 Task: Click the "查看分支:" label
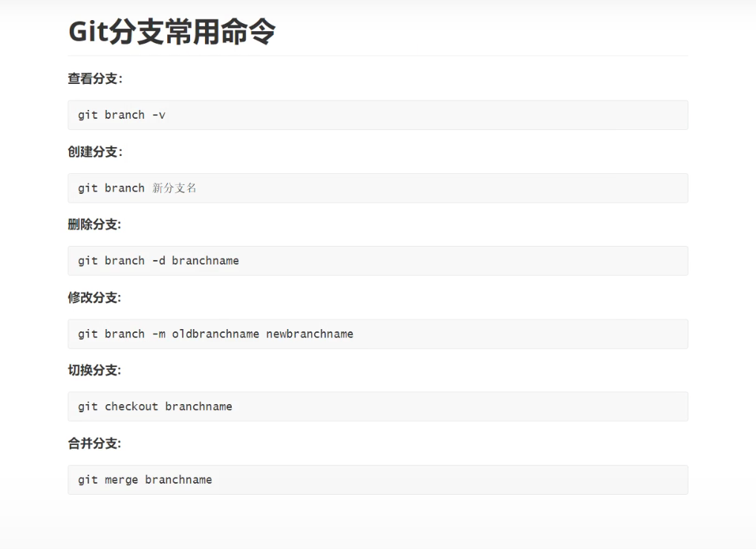(95, 79)
